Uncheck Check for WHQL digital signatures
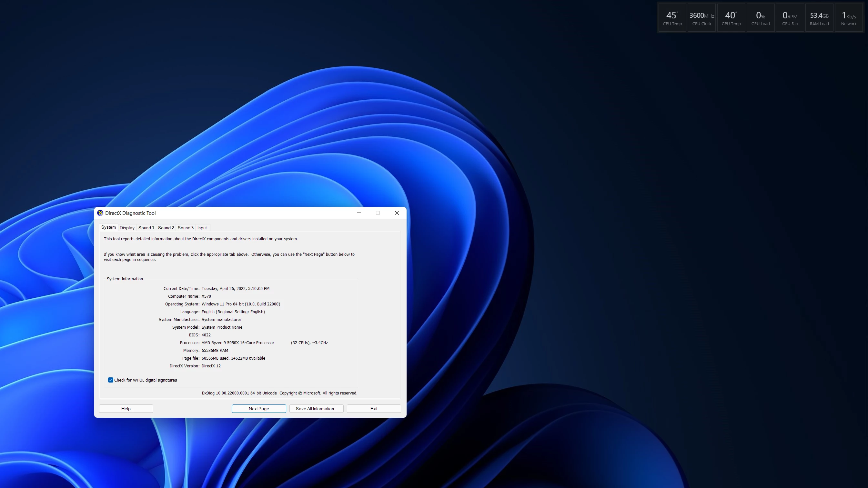This screenshot has height=488, width=868. [x=111, y=380]
